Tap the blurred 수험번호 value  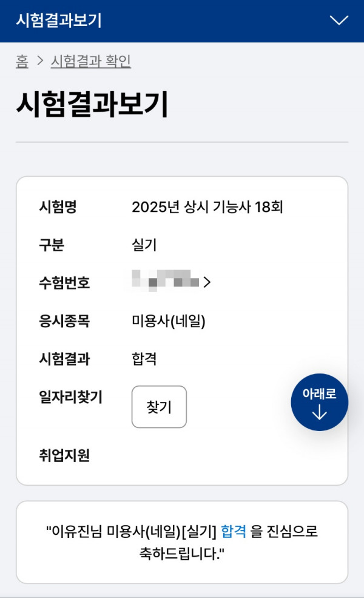click(x=166, y=282)
